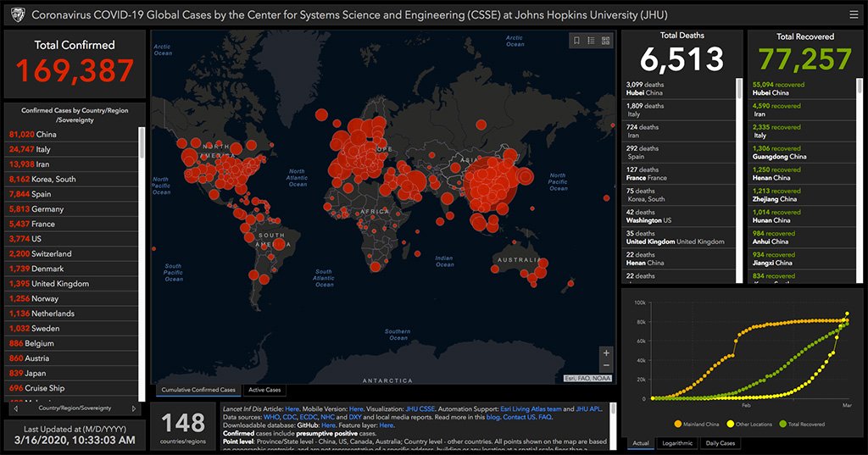The width and height of the screenshot is (868, 455).
Task: Open the Esri Living Atlas team link
Action: point(531,409)
